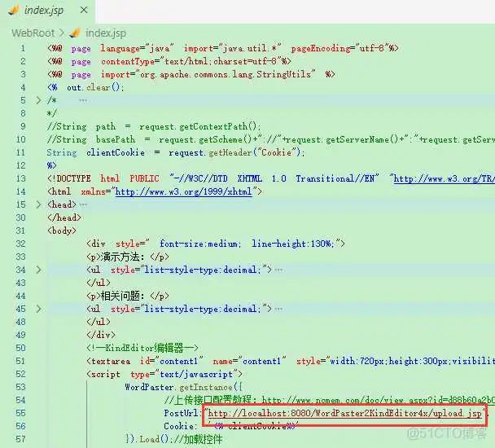Screen dimensions: 495x448
Task: Expand the folded head section at line 15
Action: (38, 204)
